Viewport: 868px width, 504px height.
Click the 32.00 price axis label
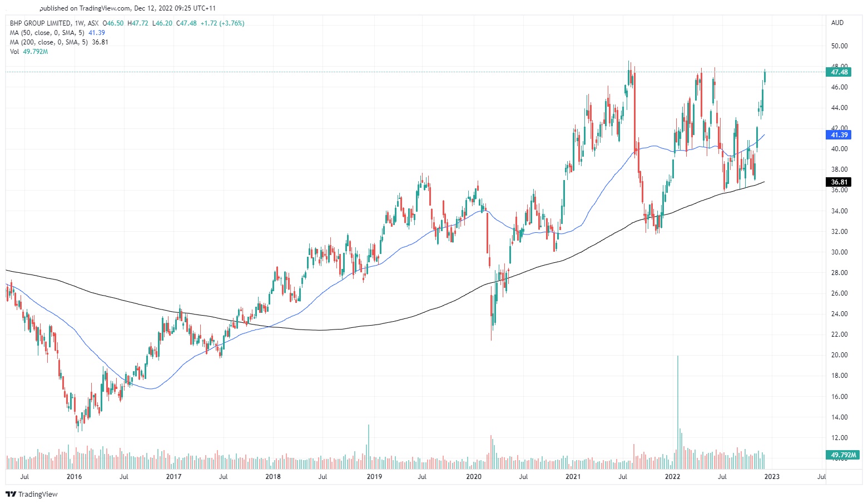pyautogui.click(x=840, y=232)
